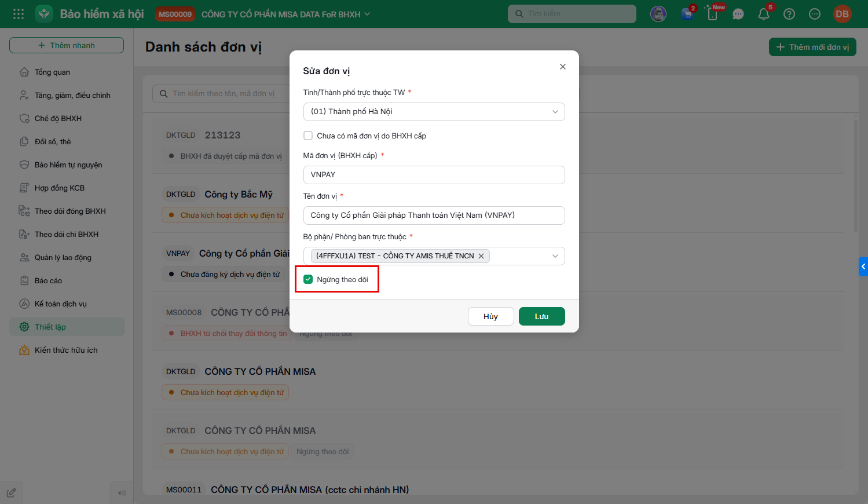The height and width of the screenshot is (504, 868).
Task: Expand the blue right-edge panel arrow
Action: (863, 266)
